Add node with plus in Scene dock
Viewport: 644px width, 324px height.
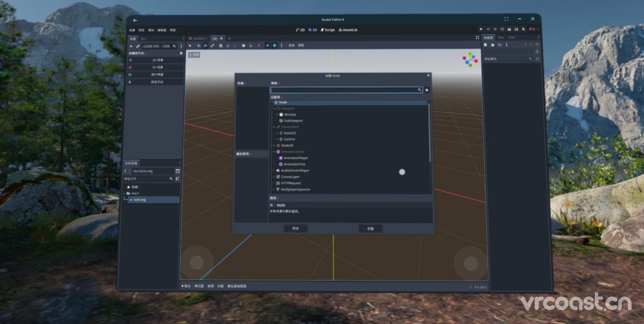click(131, 46)
